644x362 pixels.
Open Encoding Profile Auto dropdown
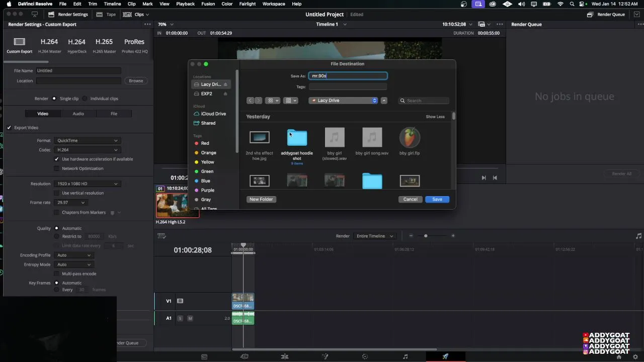(74, 255)
